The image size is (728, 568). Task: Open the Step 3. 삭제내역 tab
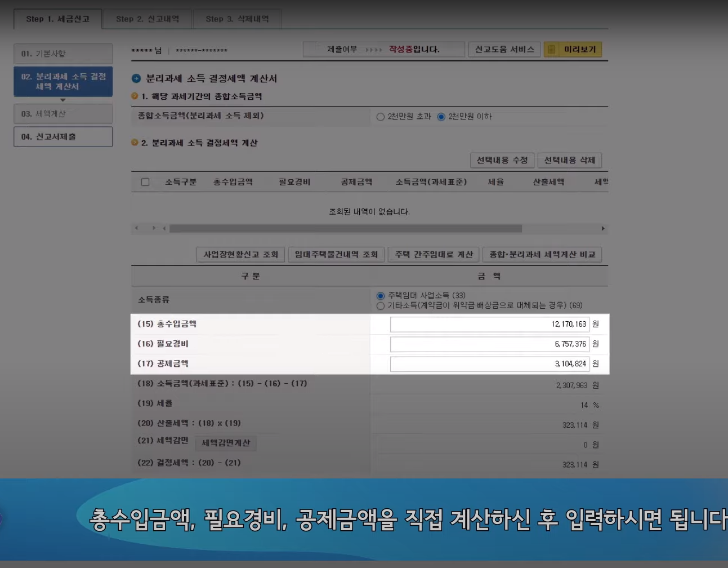coord(237,19)
